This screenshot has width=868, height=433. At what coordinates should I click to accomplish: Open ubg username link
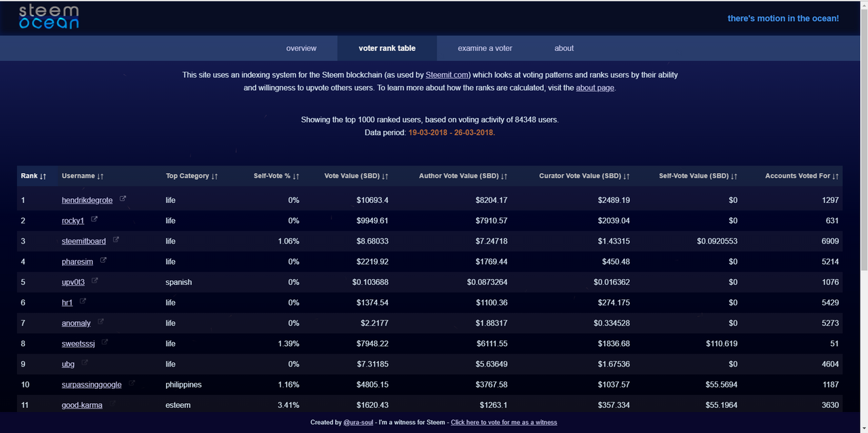68,364
